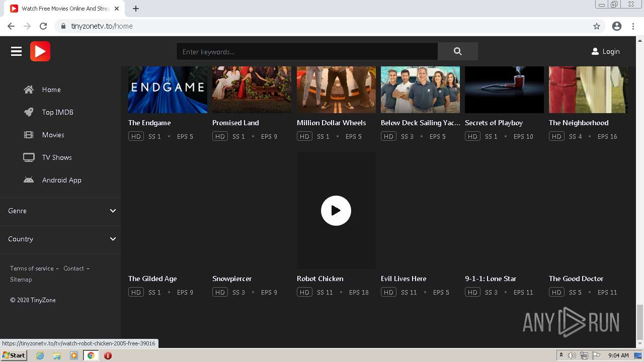Open Movies in sidebar

click(53, 135)
